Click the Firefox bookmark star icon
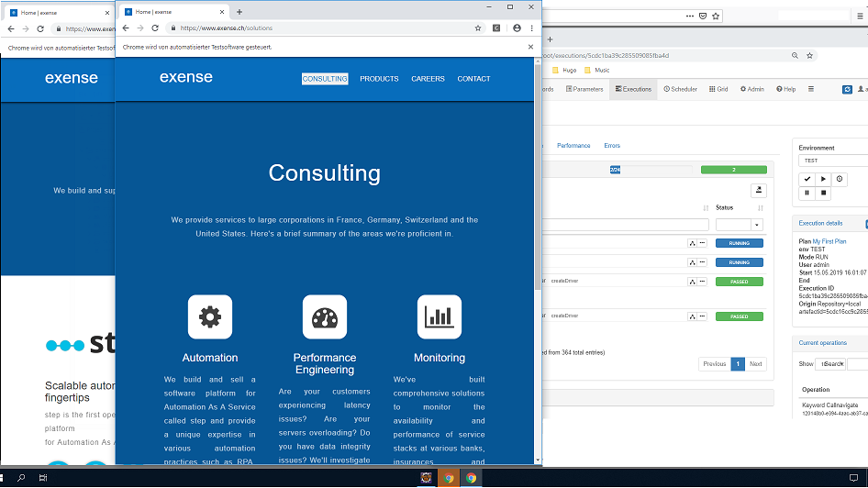The image size is (868, 488). coord(716,16)
